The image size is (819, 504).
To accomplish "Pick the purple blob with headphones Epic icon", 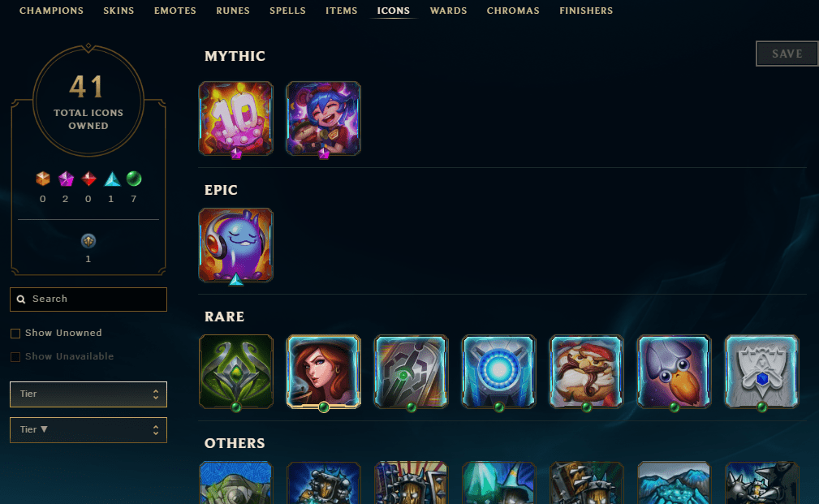I will coord(235,245).
